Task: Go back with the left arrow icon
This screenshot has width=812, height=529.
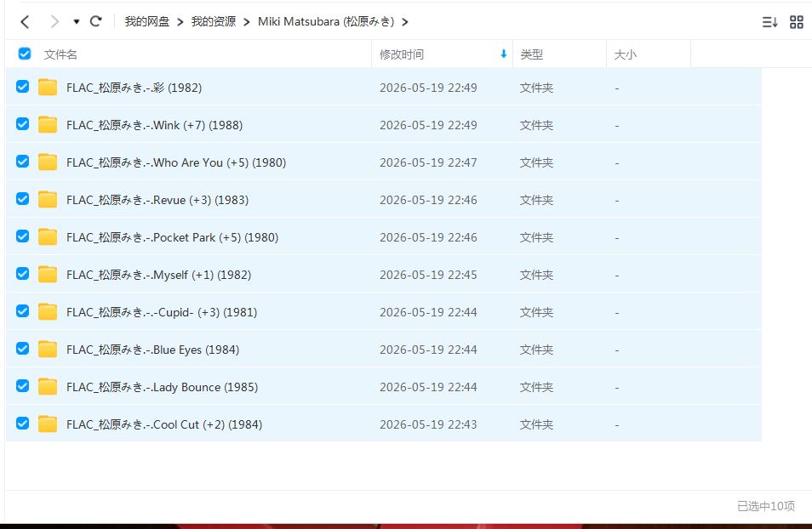Action: pyautogui.click(x=25, y=22)
